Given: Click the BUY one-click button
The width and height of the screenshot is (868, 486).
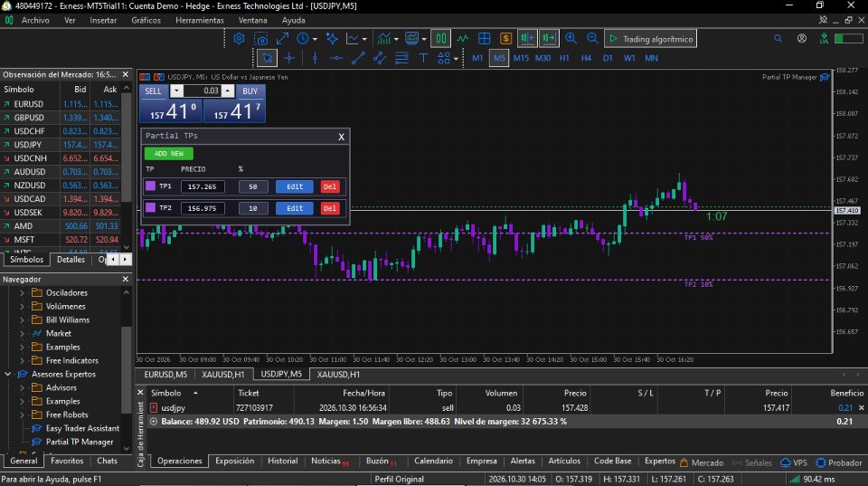Looking at the screenshot, I should click(x=250, y=91).
